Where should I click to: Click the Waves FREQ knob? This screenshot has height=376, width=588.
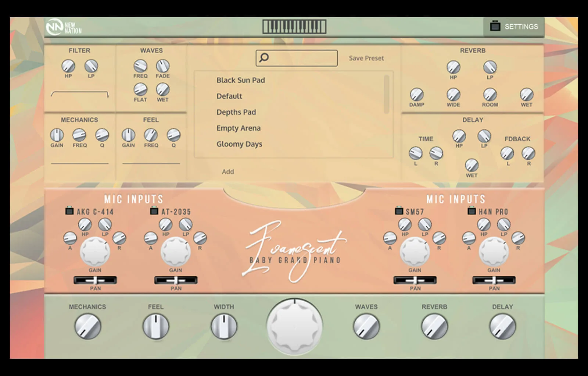tap(140, 66)
